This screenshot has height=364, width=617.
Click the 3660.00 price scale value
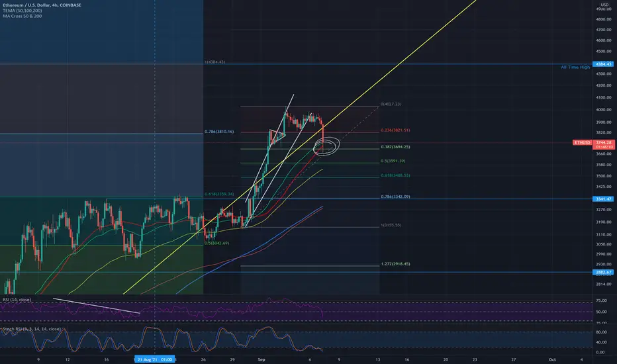(603, 154)
